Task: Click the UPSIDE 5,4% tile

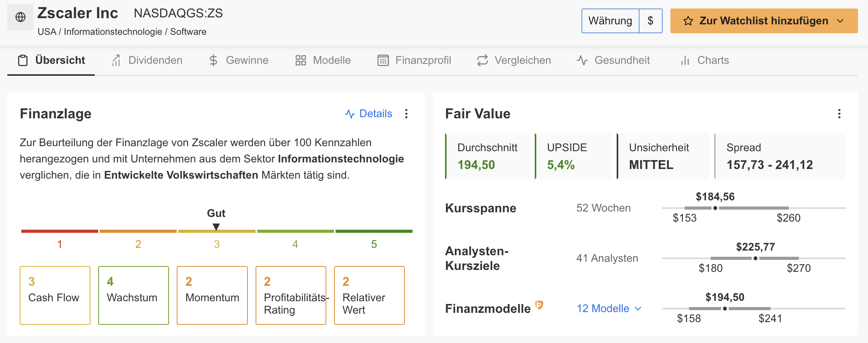Action: (574, 156)
